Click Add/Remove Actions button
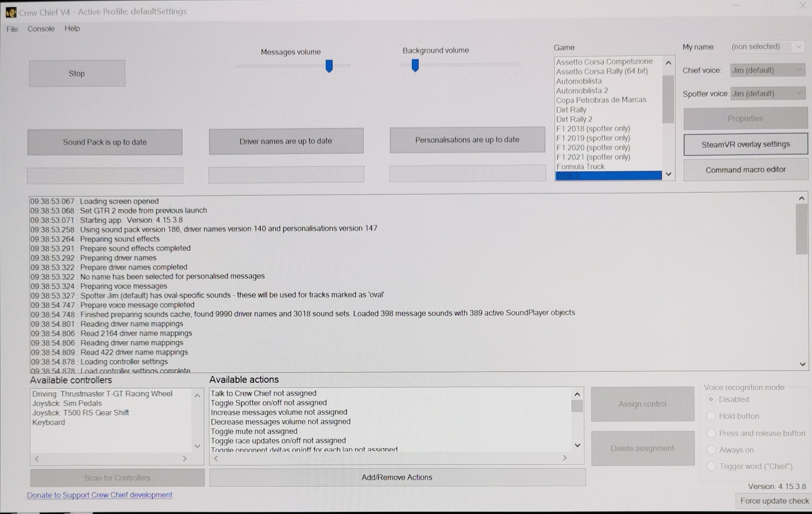This screenshot has width=812, height=514. 397,478
